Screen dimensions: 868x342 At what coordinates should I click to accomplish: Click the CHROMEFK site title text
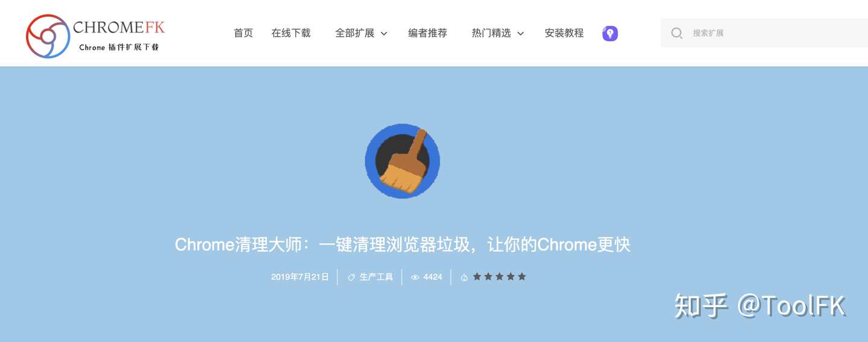pyautogui.click(x=119, y=27)
